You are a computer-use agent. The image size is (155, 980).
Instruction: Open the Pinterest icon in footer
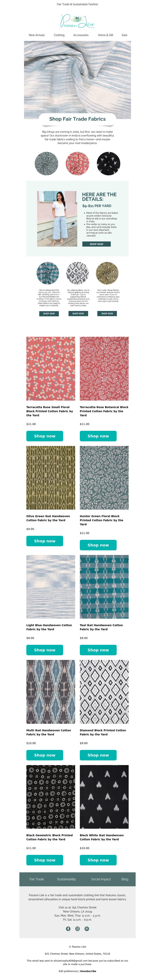[x=87, y=929]
